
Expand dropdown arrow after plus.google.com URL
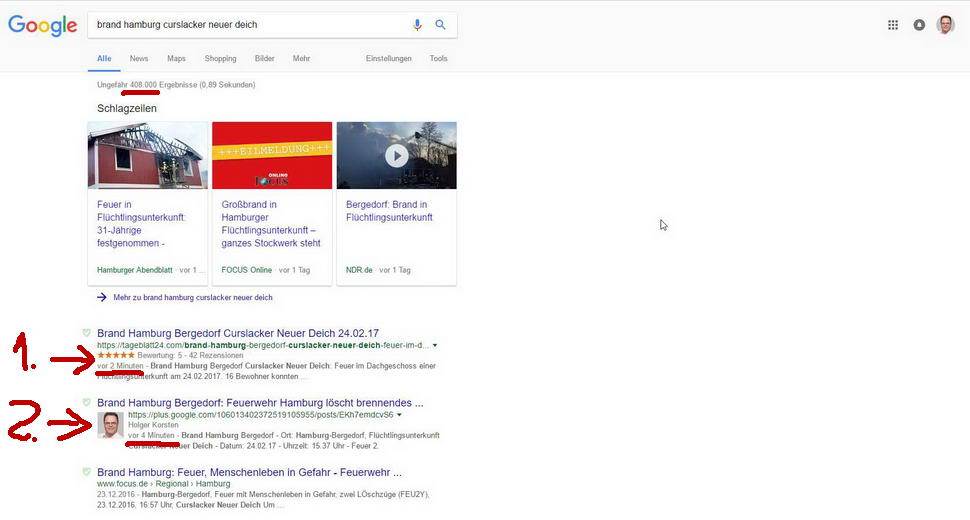(399, 415)
